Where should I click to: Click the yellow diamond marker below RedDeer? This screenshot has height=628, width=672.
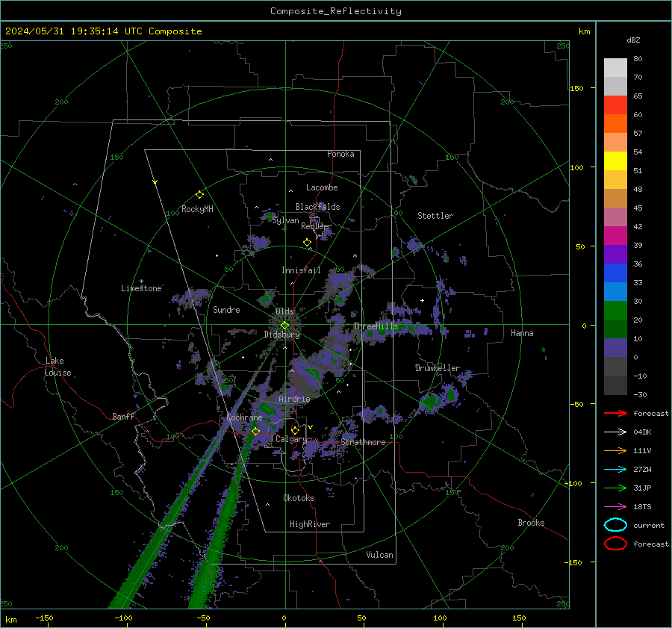pyautogui.click(x=307, y=243)
